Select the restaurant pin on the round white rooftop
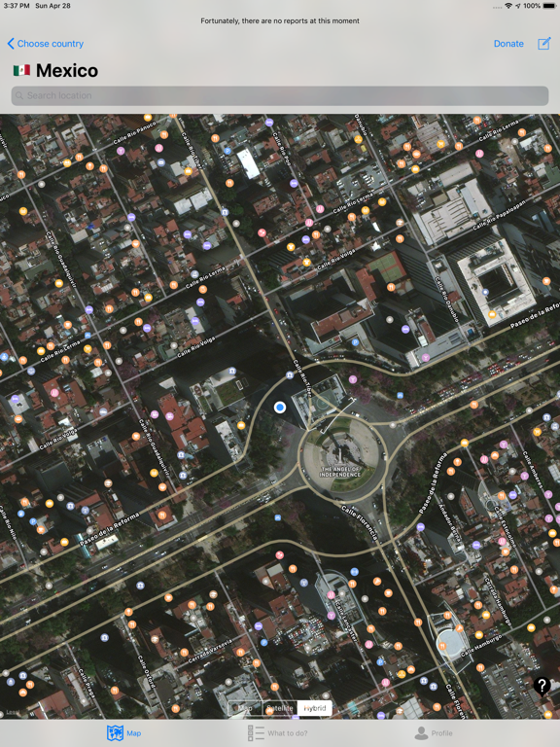The height and width of the screenshot is (747, 560). pyautogui.click(x=442, y=646)
